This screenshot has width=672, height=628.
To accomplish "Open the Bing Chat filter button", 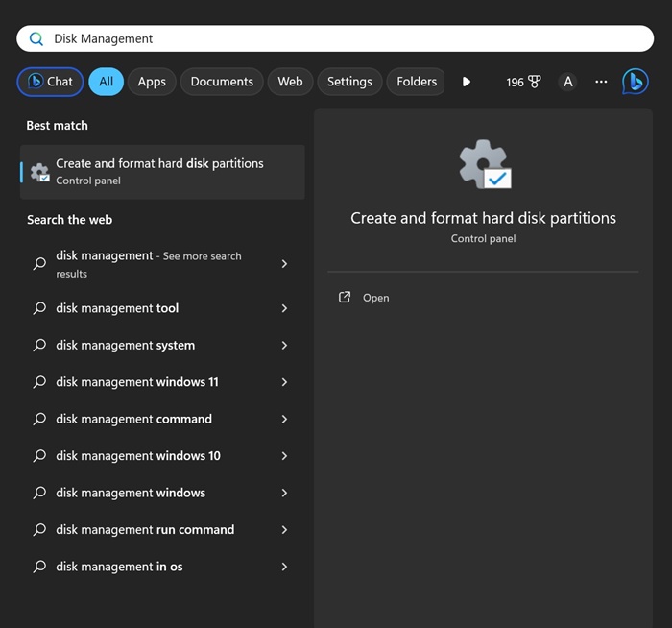I will 50,82.
